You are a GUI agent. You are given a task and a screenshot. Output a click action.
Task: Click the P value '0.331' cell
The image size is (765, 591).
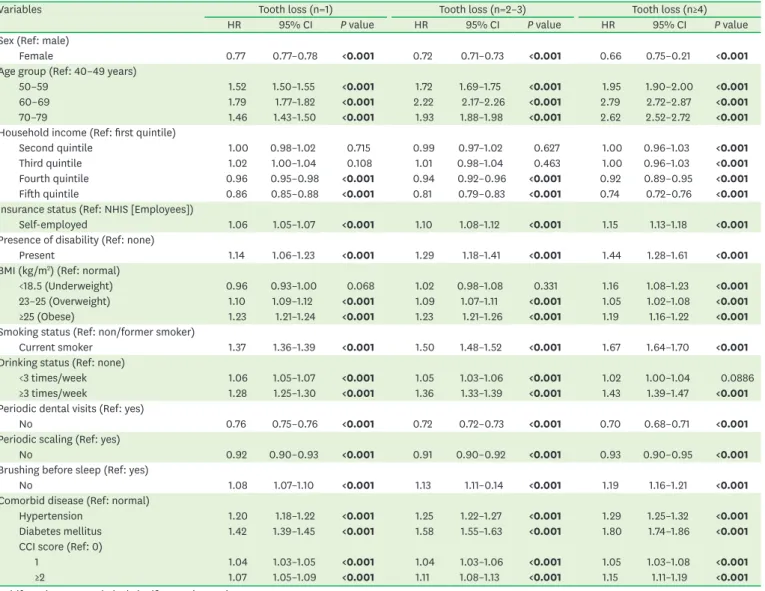(x=545, y=286)
